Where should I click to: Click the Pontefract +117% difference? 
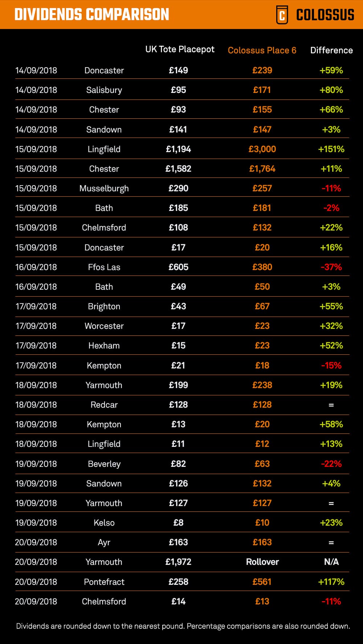tap(331, 582)
